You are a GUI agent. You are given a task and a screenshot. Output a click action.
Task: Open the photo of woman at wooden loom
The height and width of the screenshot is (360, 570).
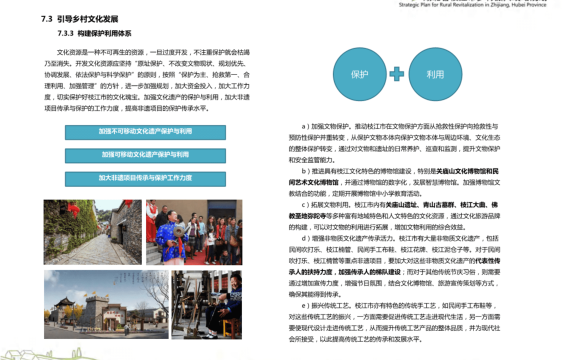tap(206, 304)
